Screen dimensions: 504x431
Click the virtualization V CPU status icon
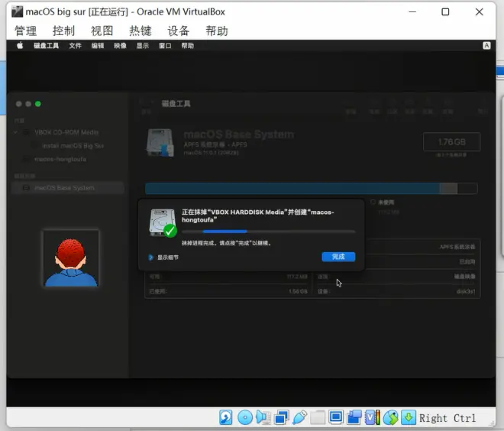click(x=373, y=417)
